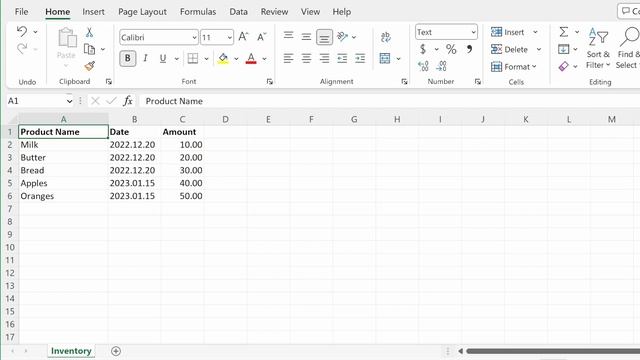Screen dimensions: 640x360
Task: Click Insert cells button
Action: (508, 32)
